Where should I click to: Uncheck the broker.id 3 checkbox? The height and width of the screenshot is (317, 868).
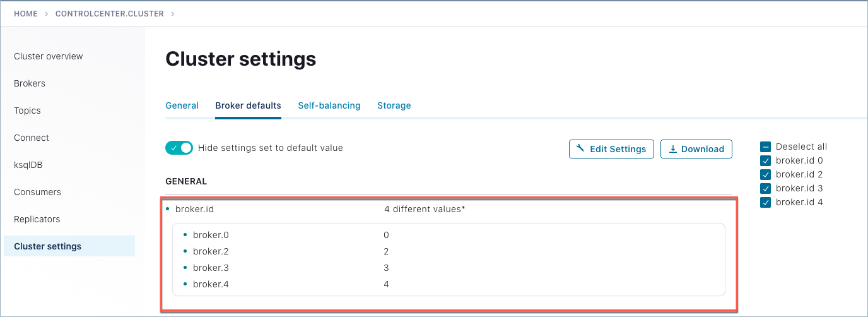click(765, 188)
